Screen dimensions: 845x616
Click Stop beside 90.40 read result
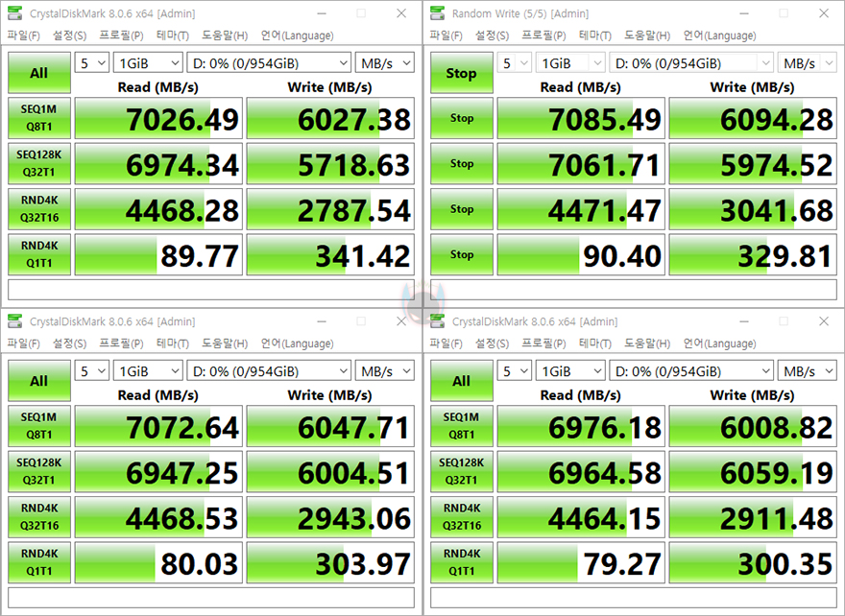pos(461,254)
